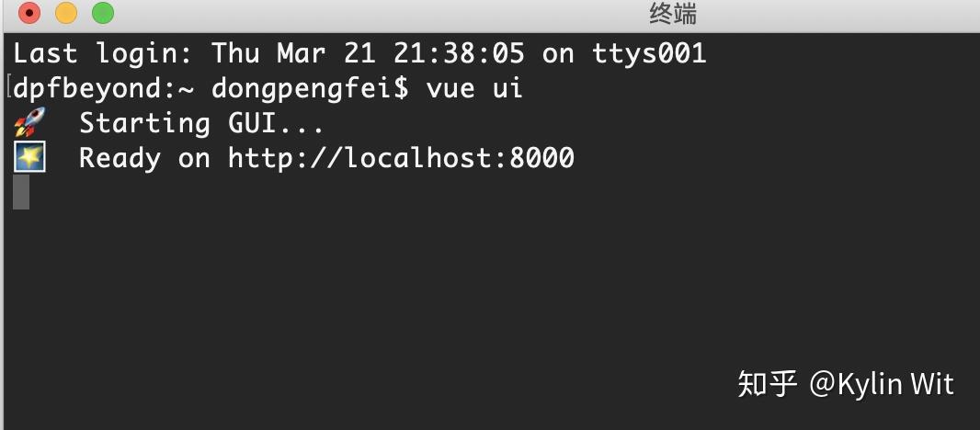The image size is (980, 430).
Task: Click the ttys001 terminal name
Action: pyautogui.click(x=649, y=53)
